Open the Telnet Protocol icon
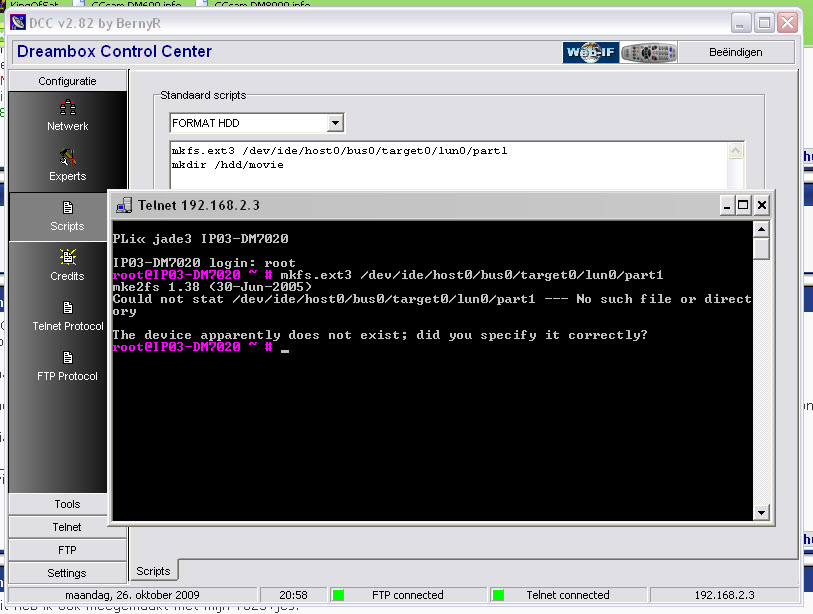The height and width of the screenshot is (614, 813). 68,308
